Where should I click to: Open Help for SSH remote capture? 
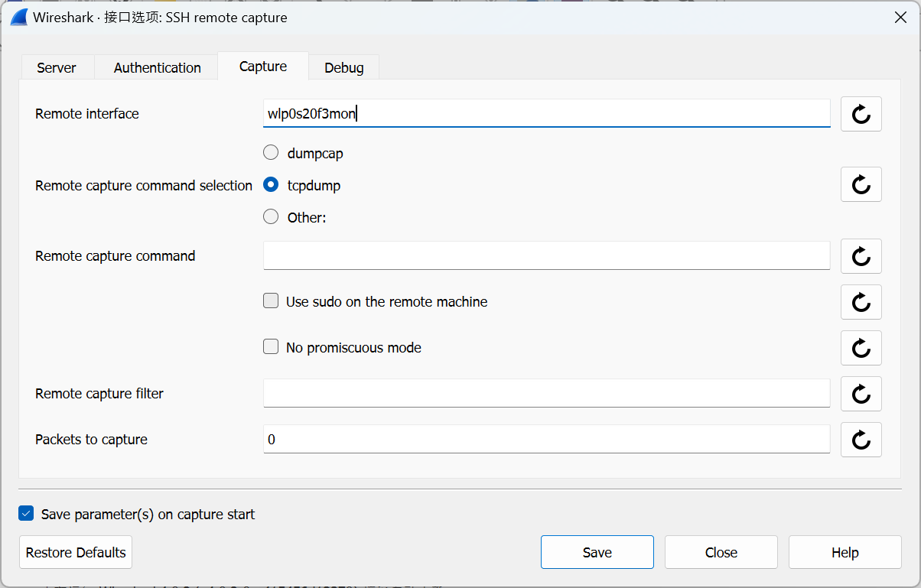point(845,552)
